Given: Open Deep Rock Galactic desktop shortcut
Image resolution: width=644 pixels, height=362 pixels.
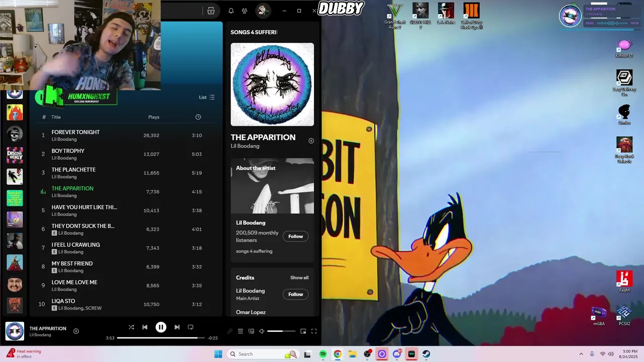Looking at the screenshot, I should 624,150.
